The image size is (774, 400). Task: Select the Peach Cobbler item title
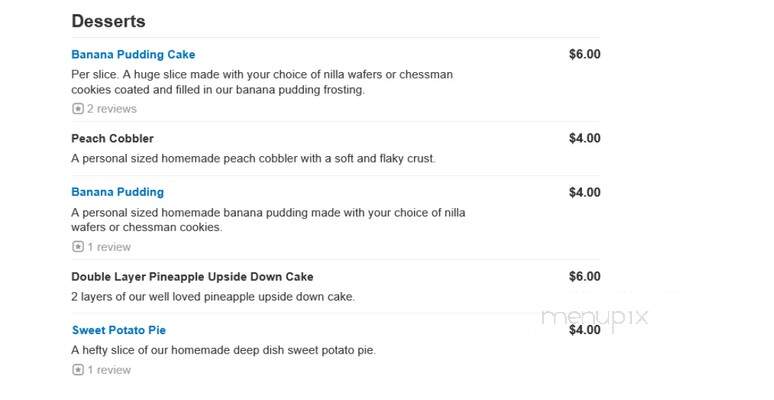[x=113, y=138]
